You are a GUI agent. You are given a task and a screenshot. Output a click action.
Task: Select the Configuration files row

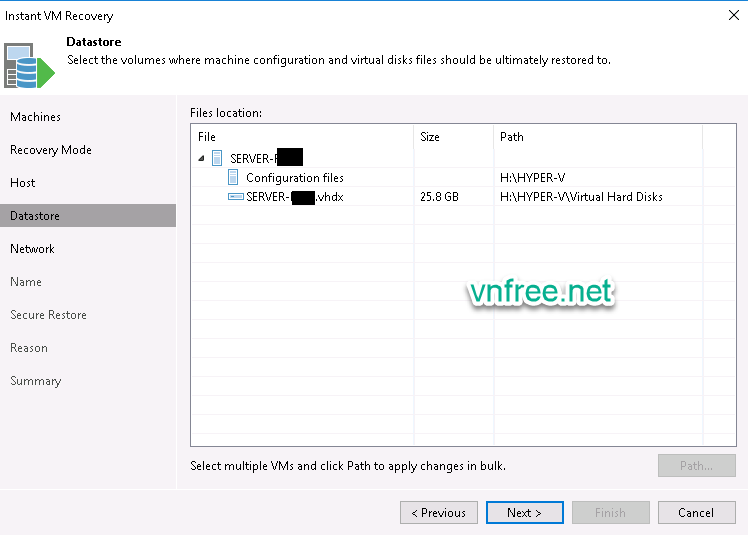pyautogui.click(x=295, y=178)
